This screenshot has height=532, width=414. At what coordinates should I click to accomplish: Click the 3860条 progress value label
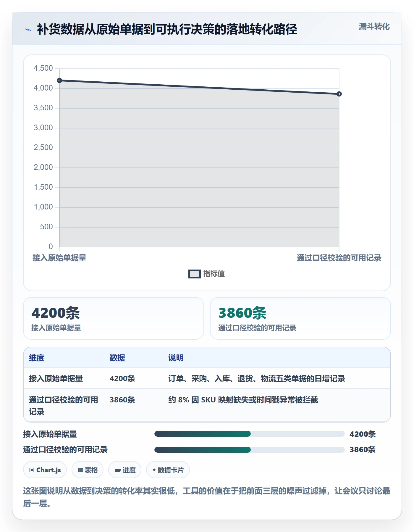point(363,449)
